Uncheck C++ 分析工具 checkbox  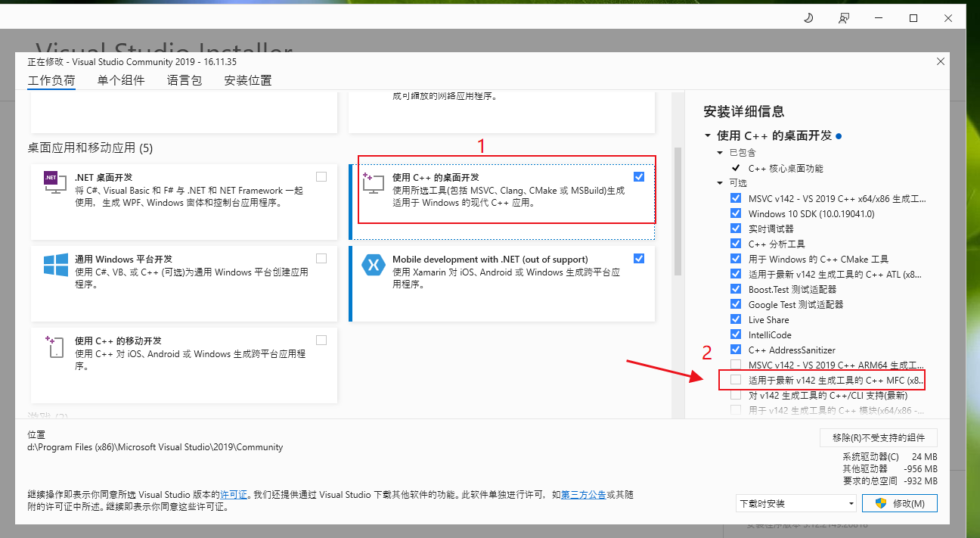(x=736, y=244)
